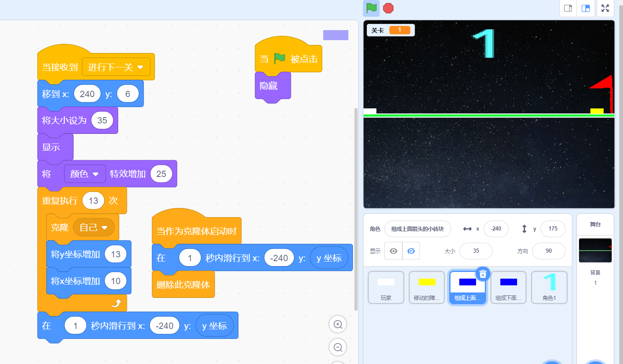623x364 pixels.
Task: Open the 颜色 effect dropdown
Action: 85,174
